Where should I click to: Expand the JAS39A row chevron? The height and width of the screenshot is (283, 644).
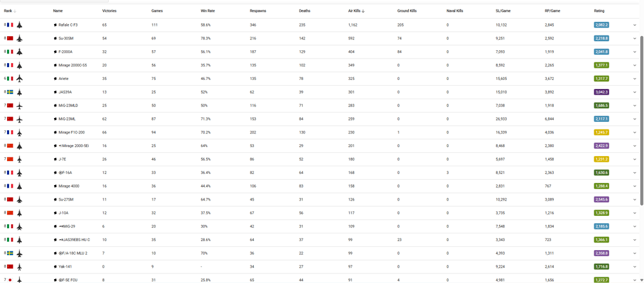pyautogui.click(x=634, y=92)
